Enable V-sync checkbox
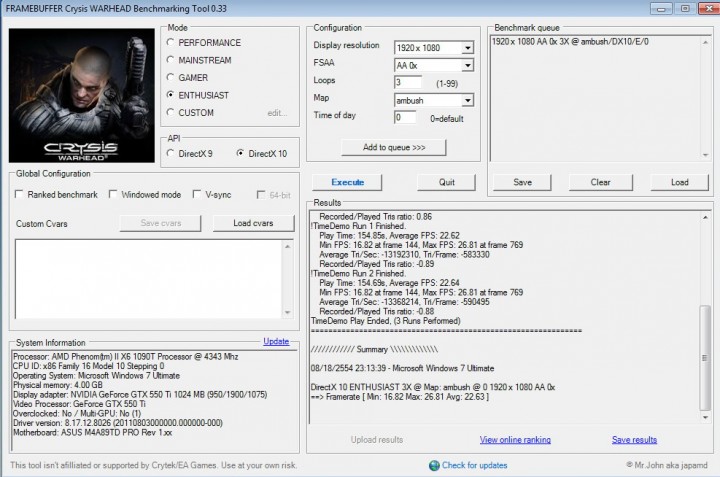The image size is (720, 477). 197,194
